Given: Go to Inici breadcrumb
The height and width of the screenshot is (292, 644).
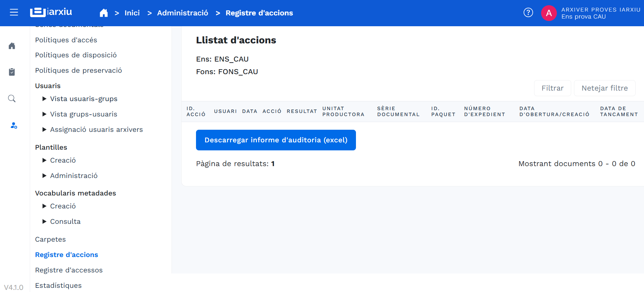Looking at the screenshot, I should click(x=132, y=13).
